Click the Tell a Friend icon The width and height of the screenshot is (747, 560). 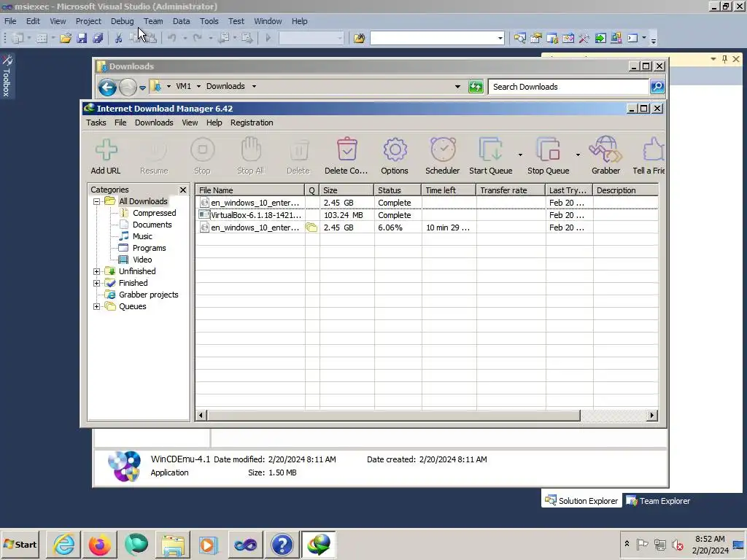(649, 156)
